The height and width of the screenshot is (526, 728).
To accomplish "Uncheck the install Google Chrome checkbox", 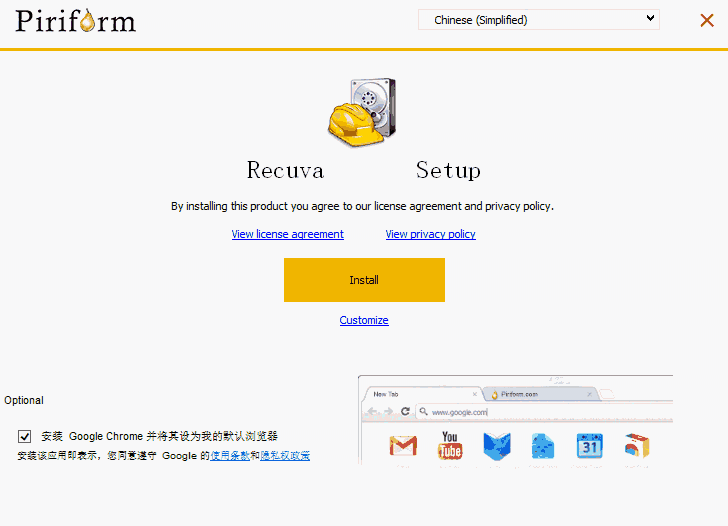I will point(25,436).
